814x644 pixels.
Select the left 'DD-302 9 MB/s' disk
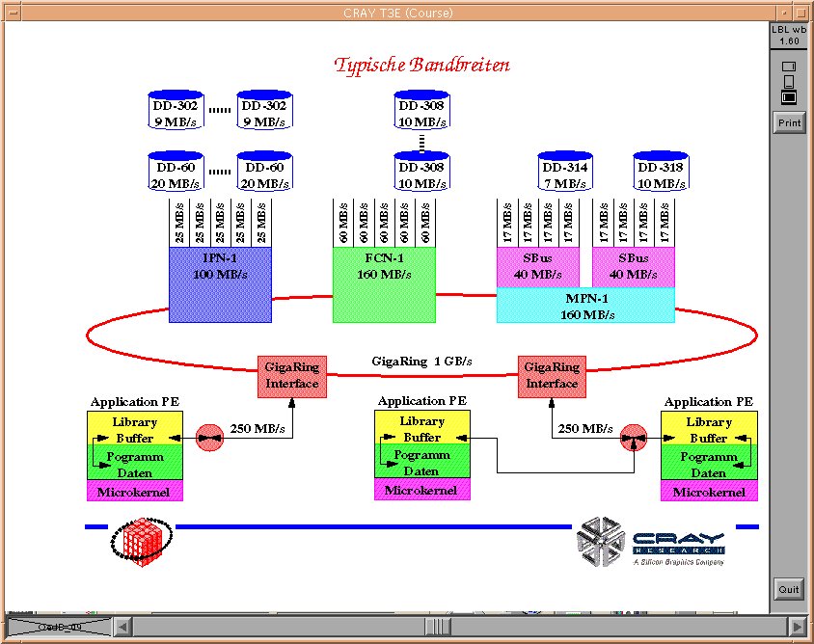[x=176, y=110]
